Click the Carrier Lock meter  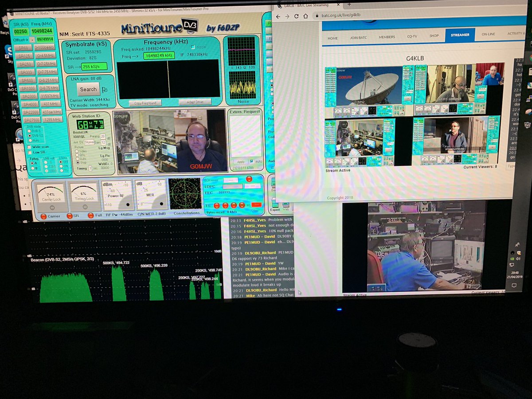(x=52, y=196)
